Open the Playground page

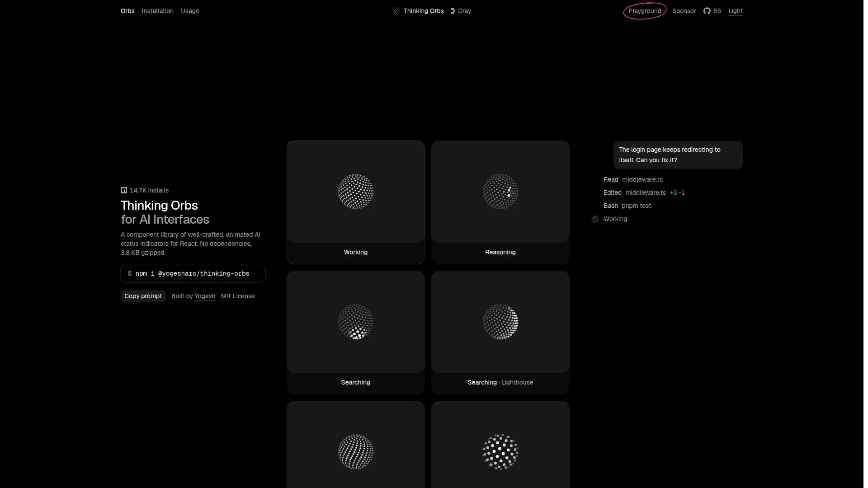(x=645, y=11)
